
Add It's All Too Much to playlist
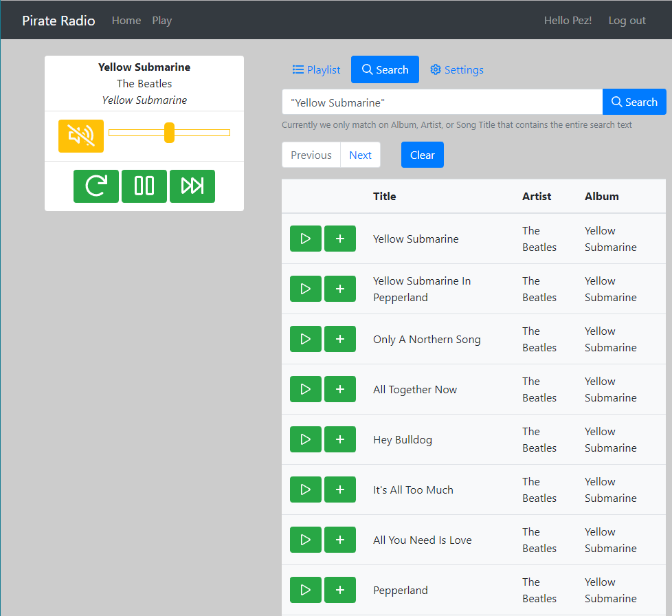pos(340,489)
